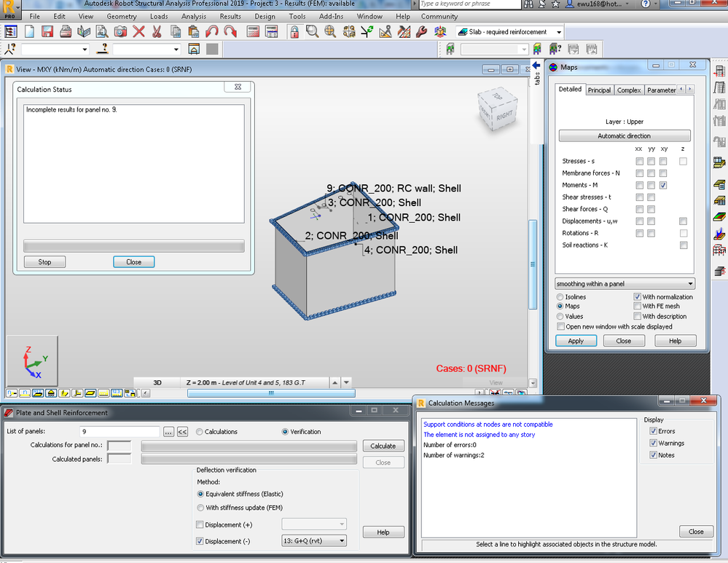Click the Zoom all crosshair magnifier icon
Screen dimensions: 728x563
click(330, 31)
